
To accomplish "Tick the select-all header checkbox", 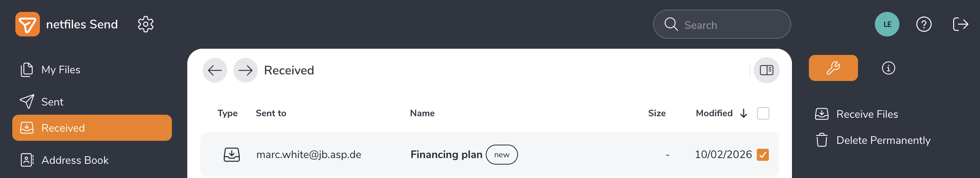I will (x=763, y=114).
